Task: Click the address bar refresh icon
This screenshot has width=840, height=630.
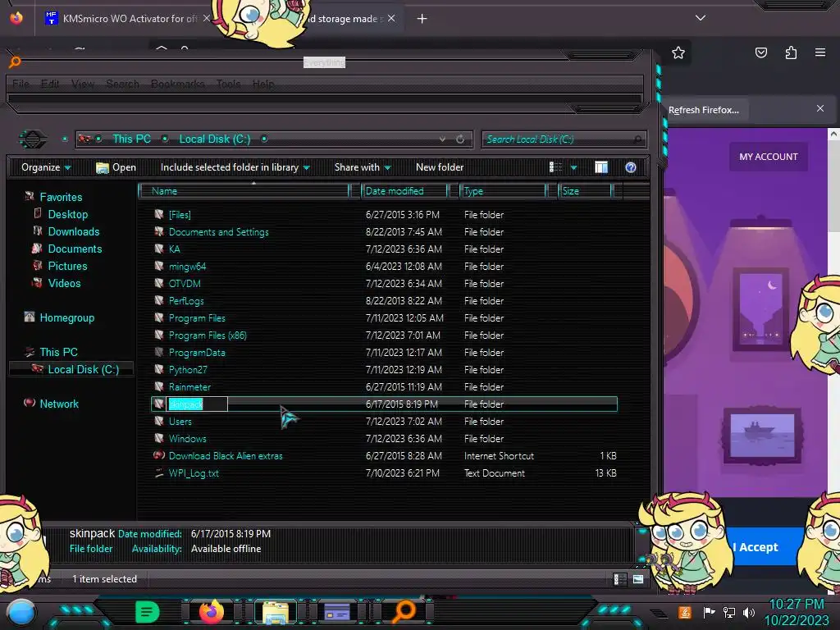Action: coord(460,139)
